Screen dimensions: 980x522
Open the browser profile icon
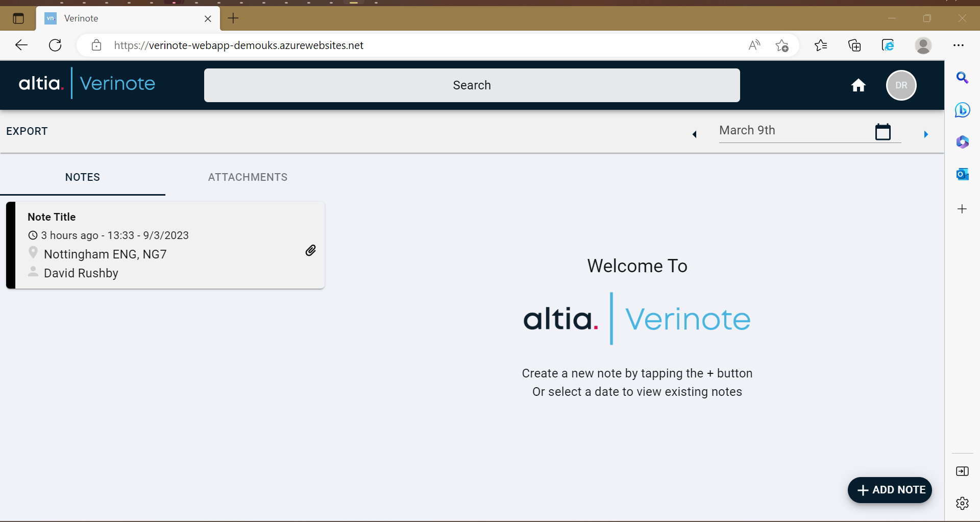tap(923, 45)
